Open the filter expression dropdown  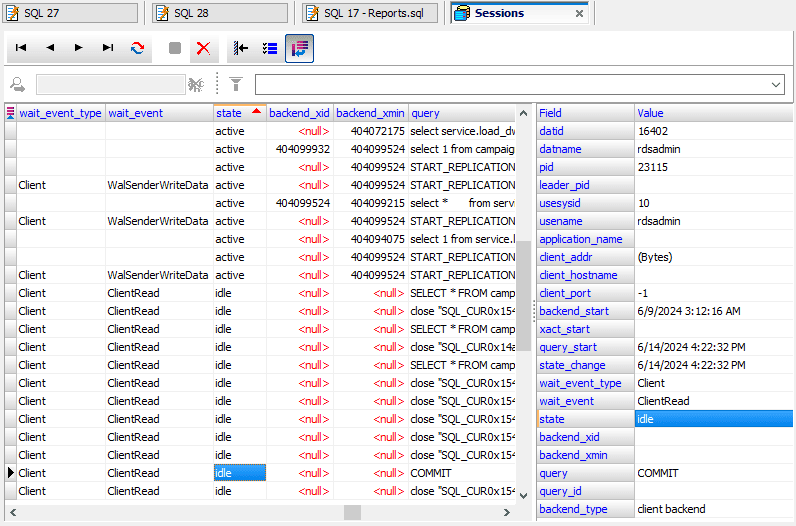pos(776,85)
